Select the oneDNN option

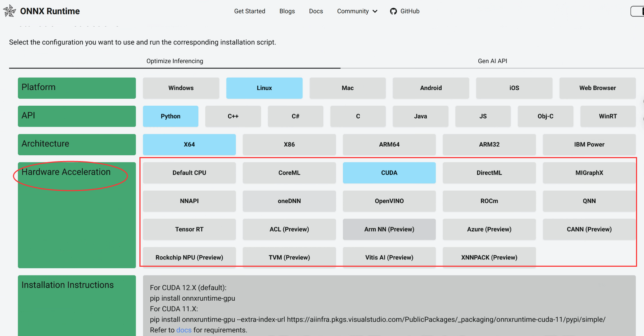[289, 201]
